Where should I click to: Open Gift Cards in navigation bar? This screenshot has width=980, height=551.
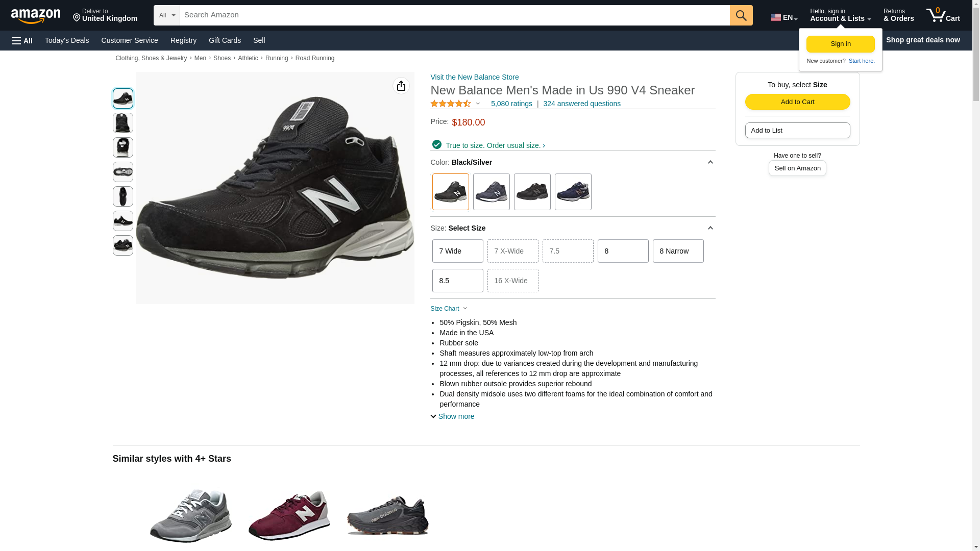tap(225, 40)
